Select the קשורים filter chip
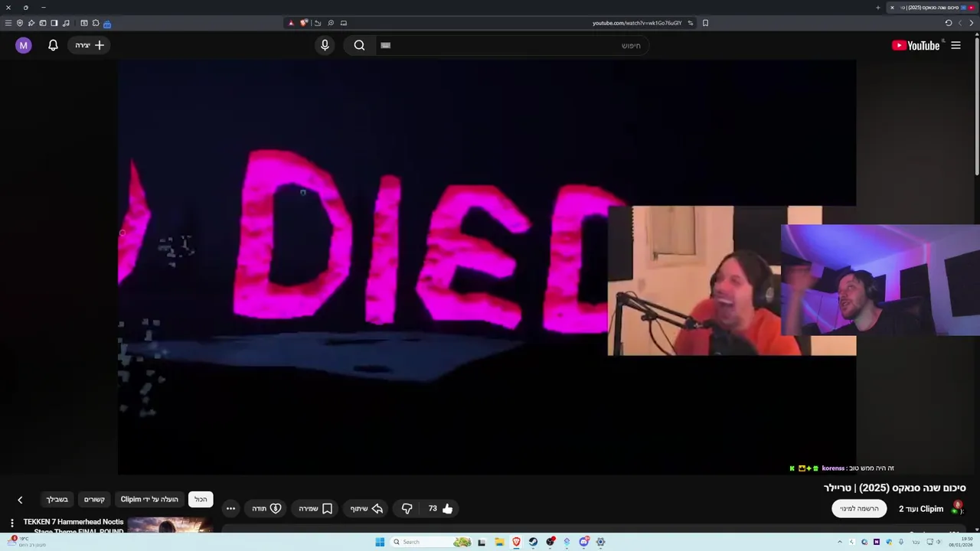 click(x=94, y=499)
